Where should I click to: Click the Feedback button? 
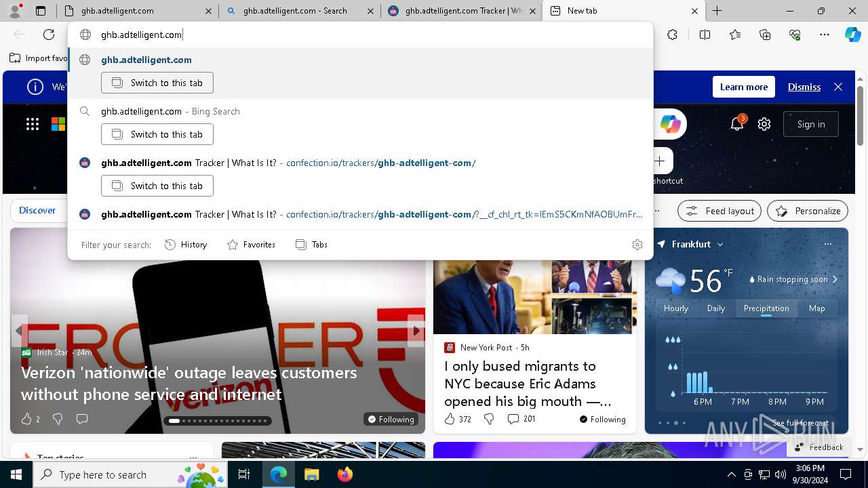[818, 447]
